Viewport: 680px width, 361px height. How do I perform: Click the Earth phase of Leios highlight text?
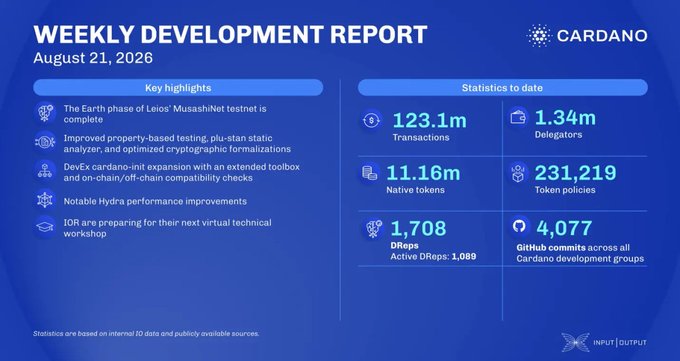pos(165,114)
